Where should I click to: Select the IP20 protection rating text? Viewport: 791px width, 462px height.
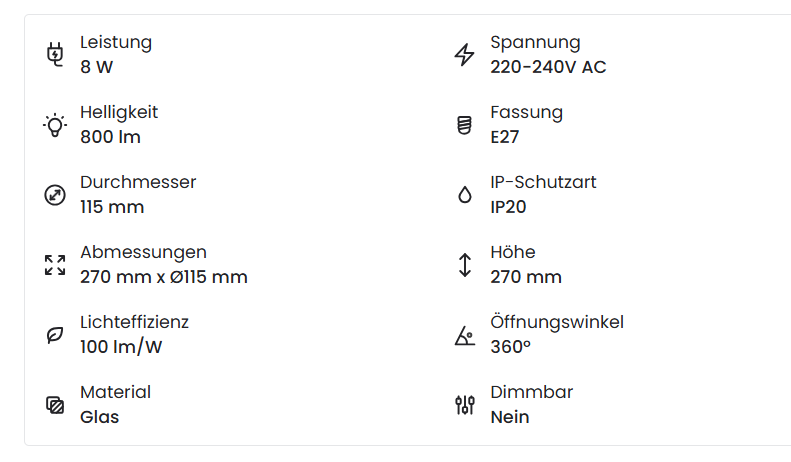click(x=508, y=207)
